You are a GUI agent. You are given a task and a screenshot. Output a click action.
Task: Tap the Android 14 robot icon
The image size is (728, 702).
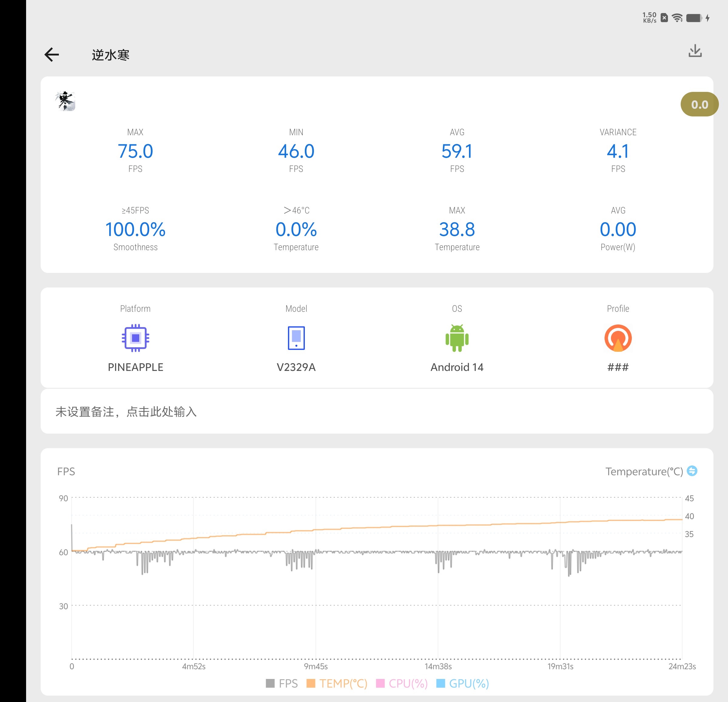457,338
